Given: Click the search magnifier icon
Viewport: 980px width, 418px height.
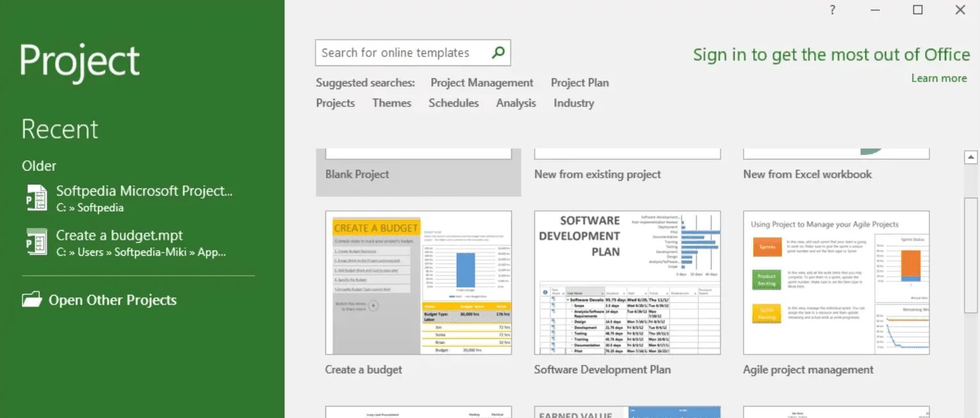Looking at the screenshot, I should (498, 53).
